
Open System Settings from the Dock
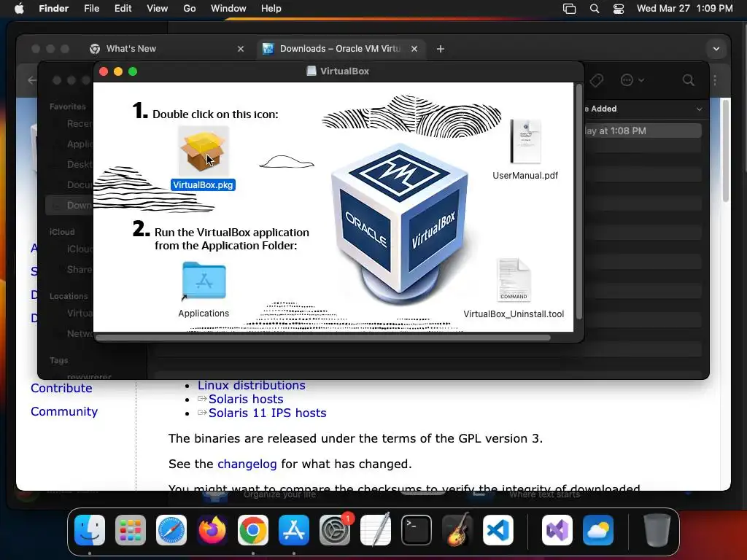click(335, 530)
